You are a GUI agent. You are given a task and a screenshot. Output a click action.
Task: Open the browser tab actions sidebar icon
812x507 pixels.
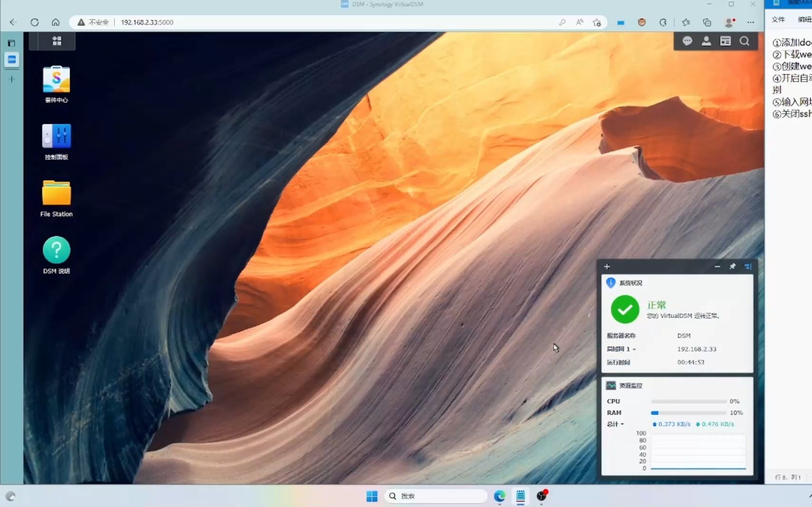click(x=11, y=43)
